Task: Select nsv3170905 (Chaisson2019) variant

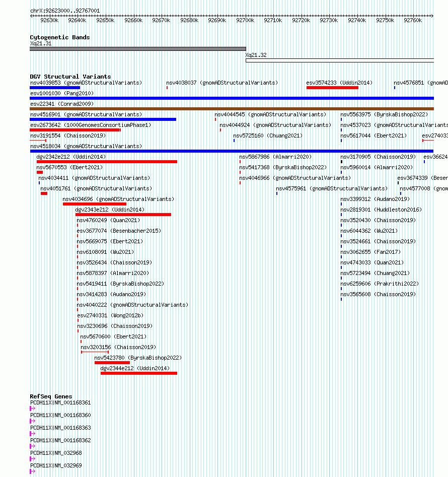Action: 378,157
